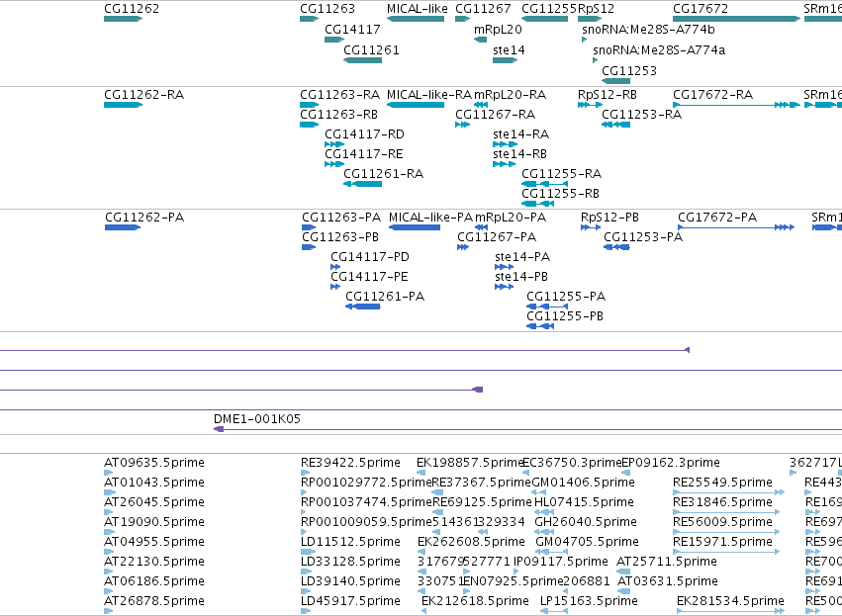Open snoRNA:Me28S-A774a gene feature

coord(595,60)
